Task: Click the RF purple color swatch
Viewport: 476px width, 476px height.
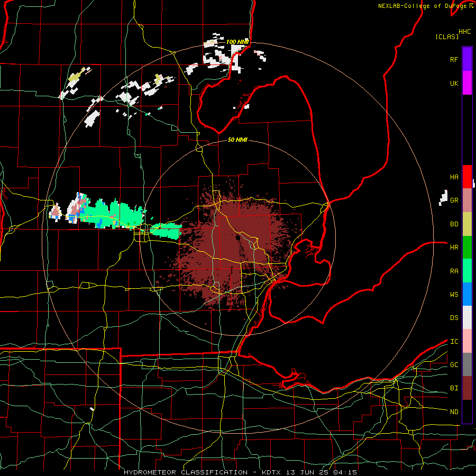Action: [x=467, y=59]
